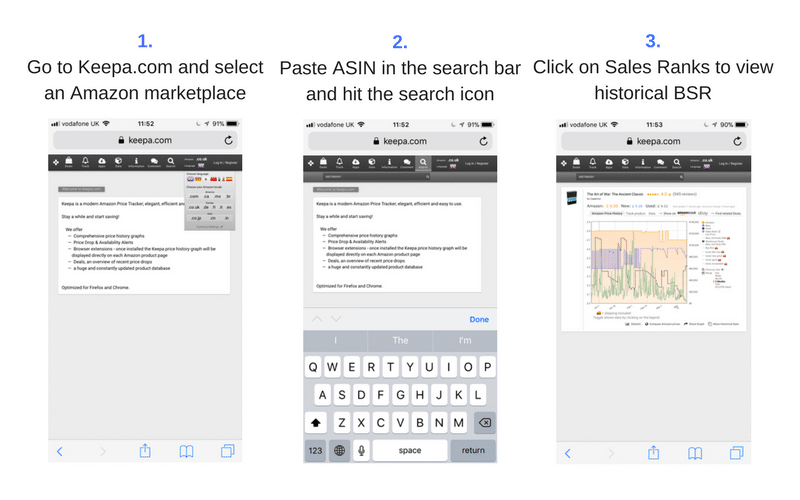The image size is (800, 500).
Task: Tap the globe keyboard key
Action: click(339, 450)
